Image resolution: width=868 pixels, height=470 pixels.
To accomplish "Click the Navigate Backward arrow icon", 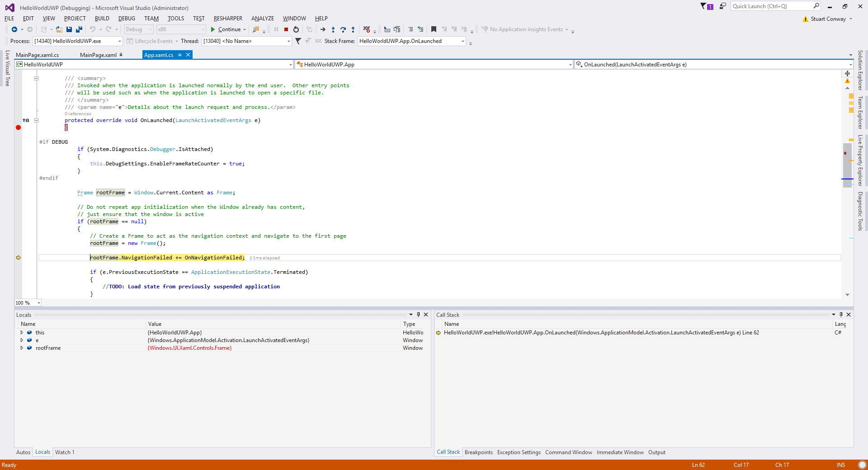I will (14, 29).
